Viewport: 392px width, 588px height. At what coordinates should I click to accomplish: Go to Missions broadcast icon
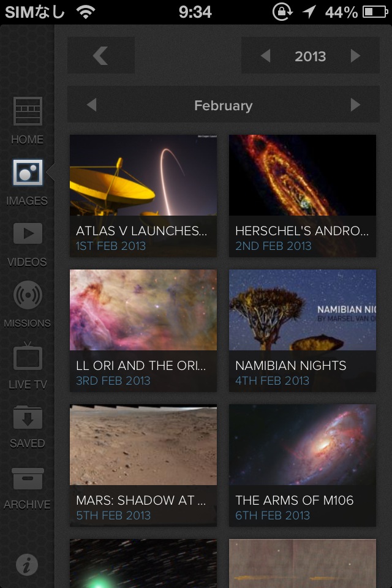click(x=28, y=296)
